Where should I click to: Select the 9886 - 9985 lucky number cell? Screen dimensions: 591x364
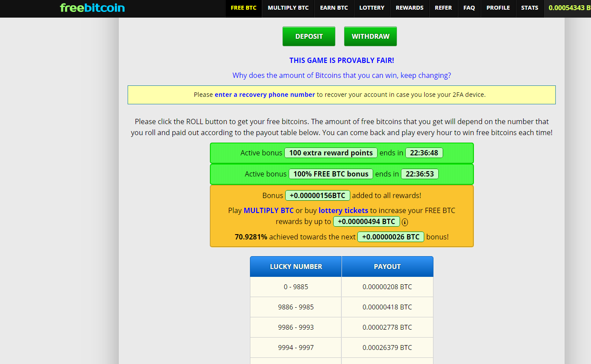[x=296, y=307]
